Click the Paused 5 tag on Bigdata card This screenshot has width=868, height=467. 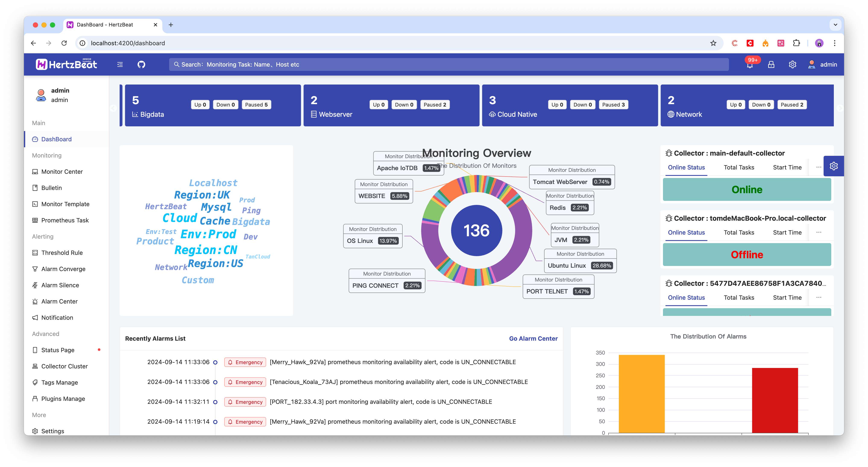point(256,105)
